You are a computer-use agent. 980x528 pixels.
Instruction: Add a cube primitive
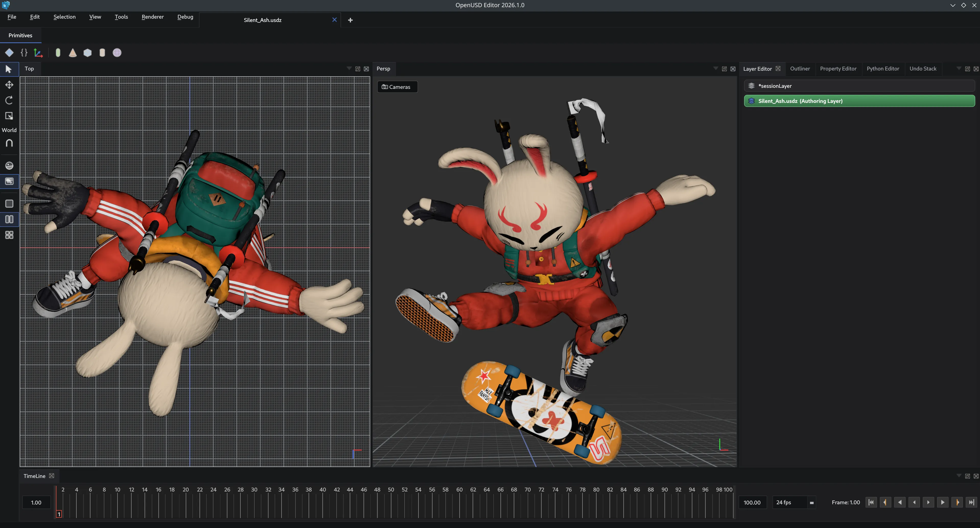click(x=87, y=52)
